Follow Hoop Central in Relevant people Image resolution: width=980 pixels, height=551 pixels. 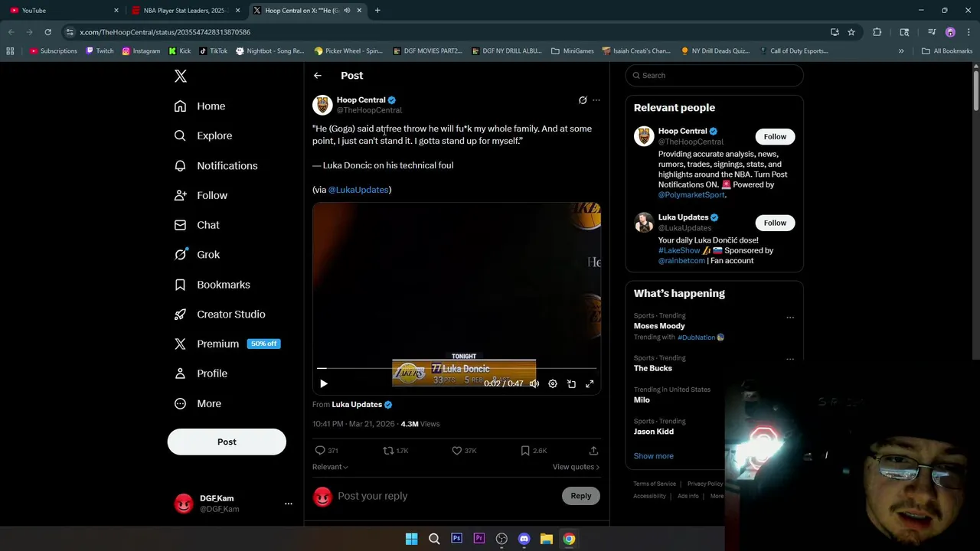point(775,137)
